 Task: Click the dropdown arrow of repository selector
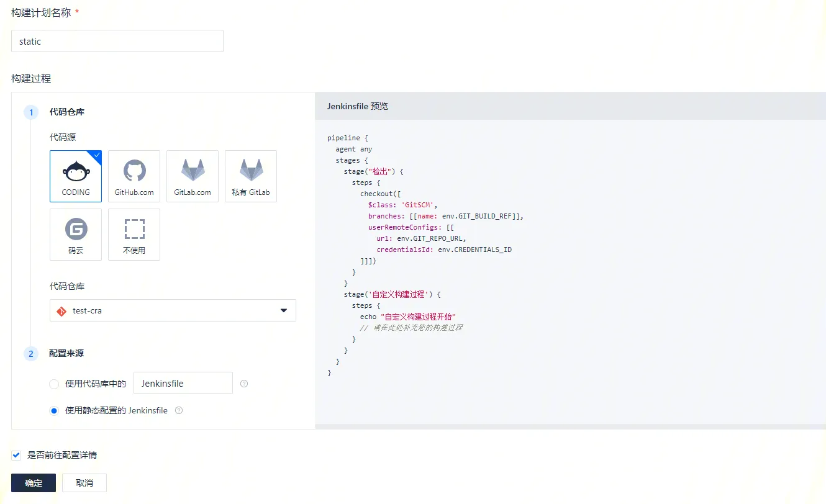(x=284, y=310)
